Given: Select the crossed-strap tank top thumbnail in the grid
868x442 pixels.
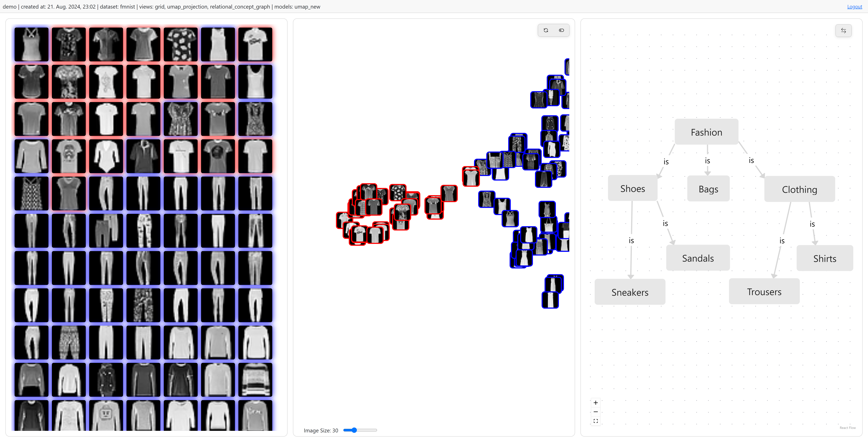Looking at the screenshot, I should click(x=31, y=44).
